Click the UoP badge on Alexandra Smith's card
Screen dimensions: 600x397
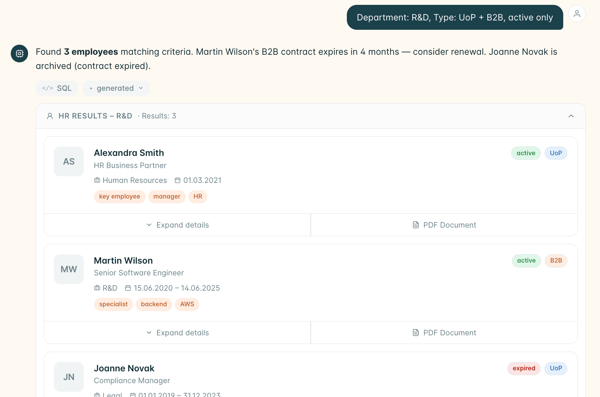coord(556,153)
